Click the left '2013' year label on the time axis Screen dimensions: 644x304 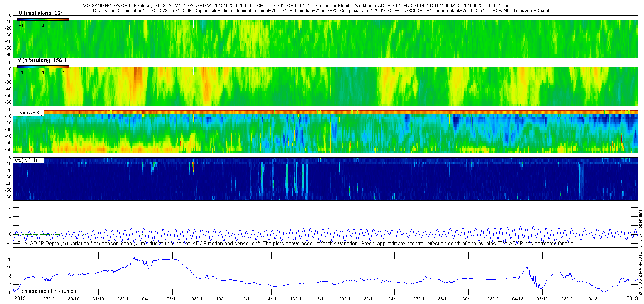point(20,298)
